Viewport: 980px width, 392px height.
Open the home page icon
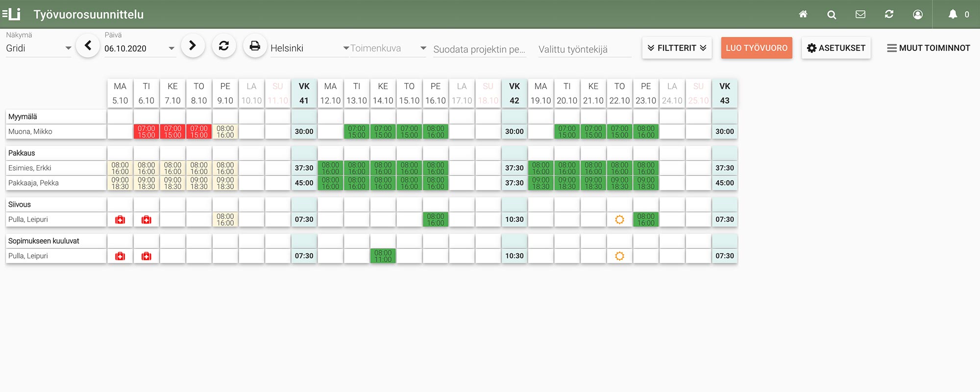[x=803, y=14]
